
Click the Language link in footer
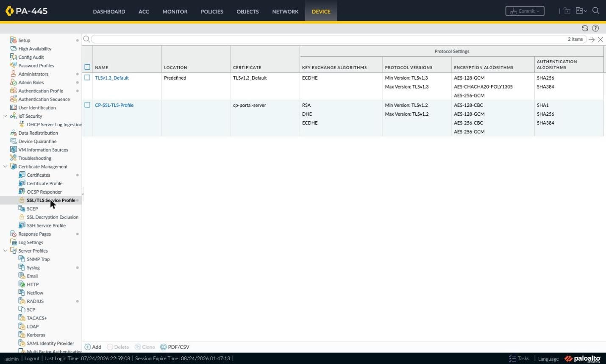(548, 358)
